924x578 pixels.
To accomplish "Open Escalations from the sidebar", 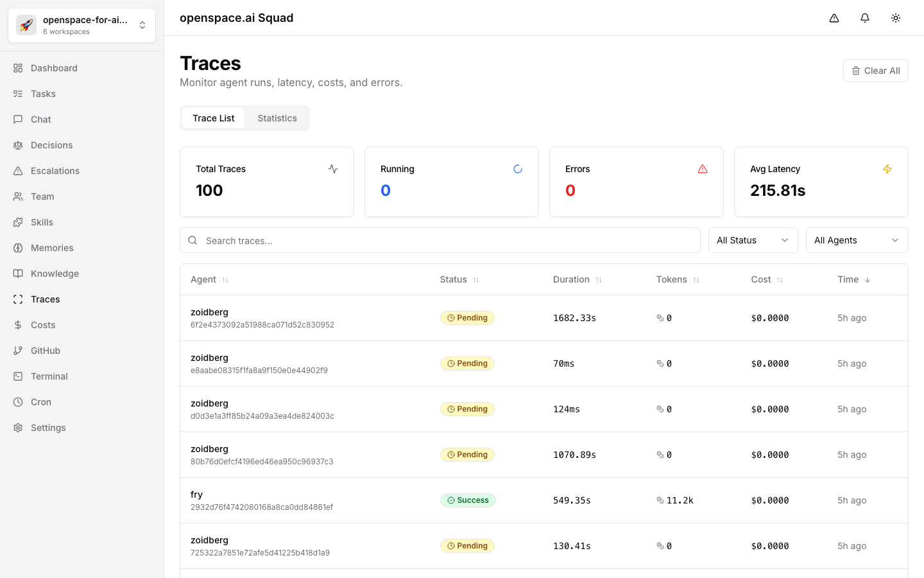I will (x=55, y=171).
